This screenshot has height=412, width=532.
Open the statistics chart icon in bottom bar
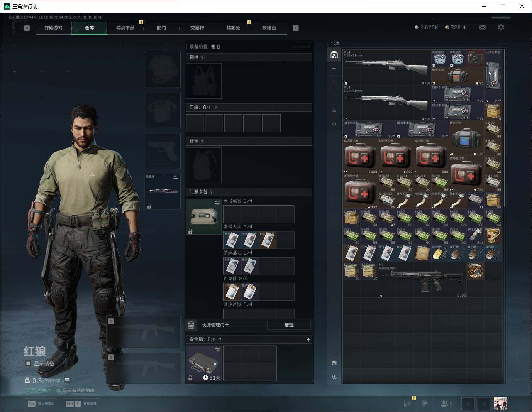[x=408, y=403]
